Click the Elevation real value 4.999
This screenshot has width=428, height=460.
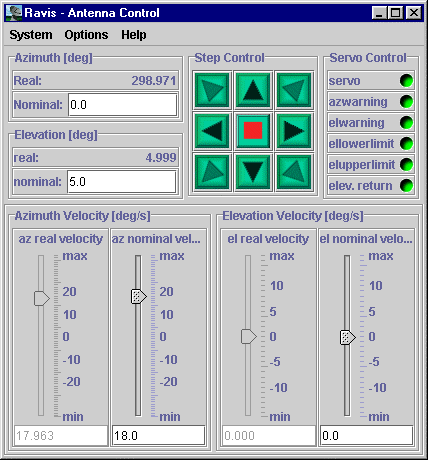[161, 157]
